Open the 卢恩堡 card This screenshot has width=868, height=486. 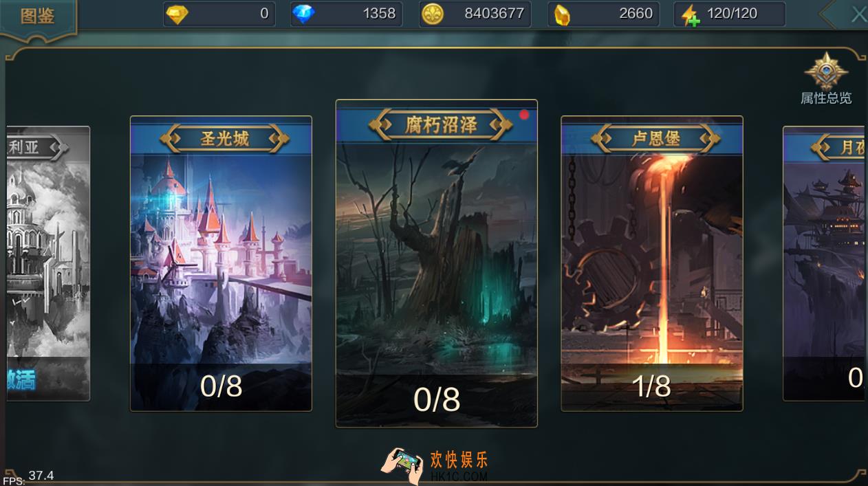tap(652, 264)
